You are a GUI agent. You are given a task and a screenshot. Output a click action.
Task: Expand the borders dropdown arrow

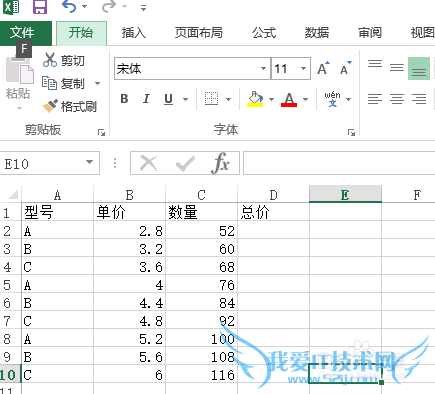click(x=228, y=99)
